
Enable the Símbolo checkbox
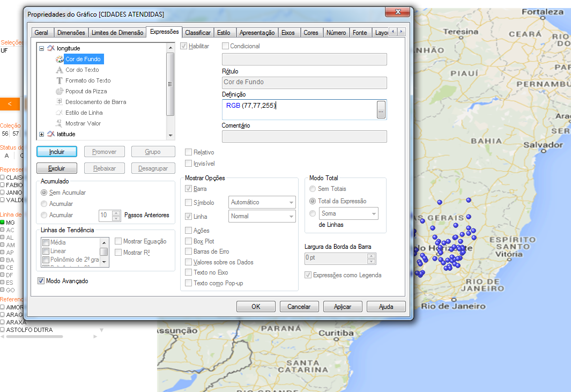[188, 203]
